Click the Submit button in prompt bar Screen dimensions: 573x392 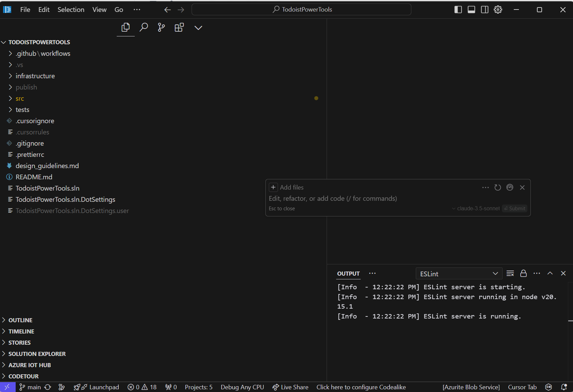pyautogui.click(x=515, y=209)
